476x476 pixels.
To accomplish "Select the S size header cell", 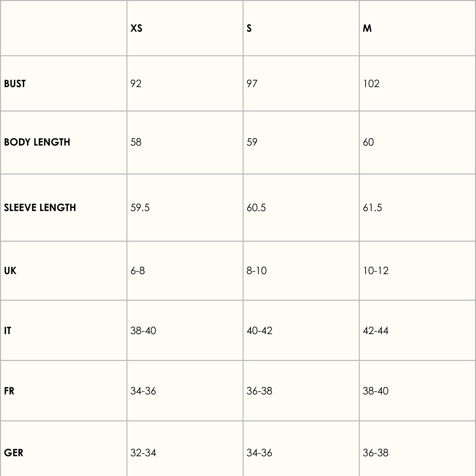I will pyautogui.click(x=249, y=28).
